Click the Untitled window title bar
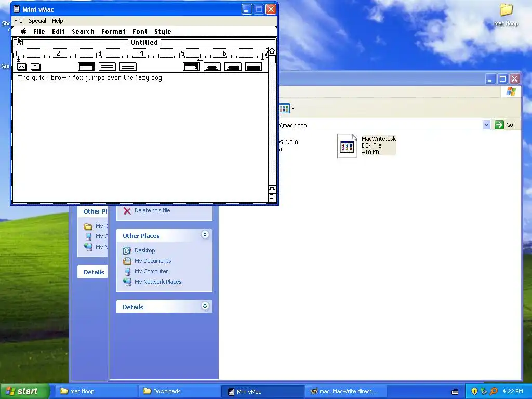The image size is (532, 399). (x=144, y=42)
